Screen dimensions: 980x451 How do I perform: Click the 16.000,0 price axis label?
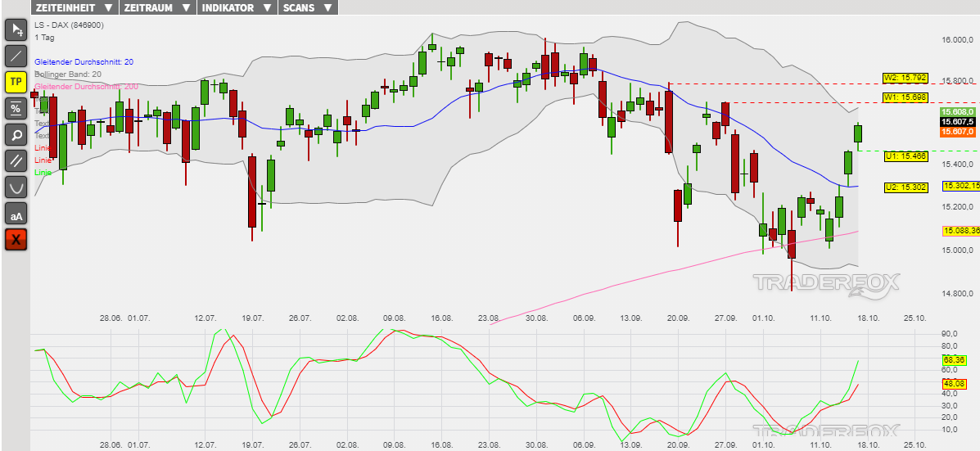(x=958, y=40)
